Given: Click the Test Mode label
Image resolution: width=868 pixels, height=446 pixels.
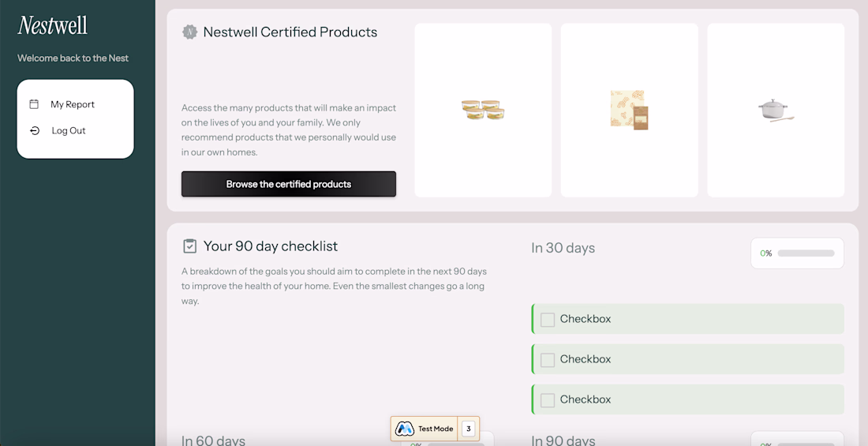Looking at the screenshot, I should tap(436, 429).
